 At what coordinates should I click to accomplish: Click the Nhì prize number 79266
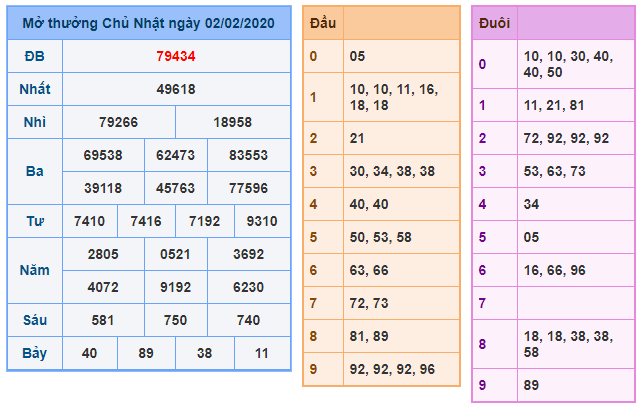pyautogui.click(x=118, y=122)
